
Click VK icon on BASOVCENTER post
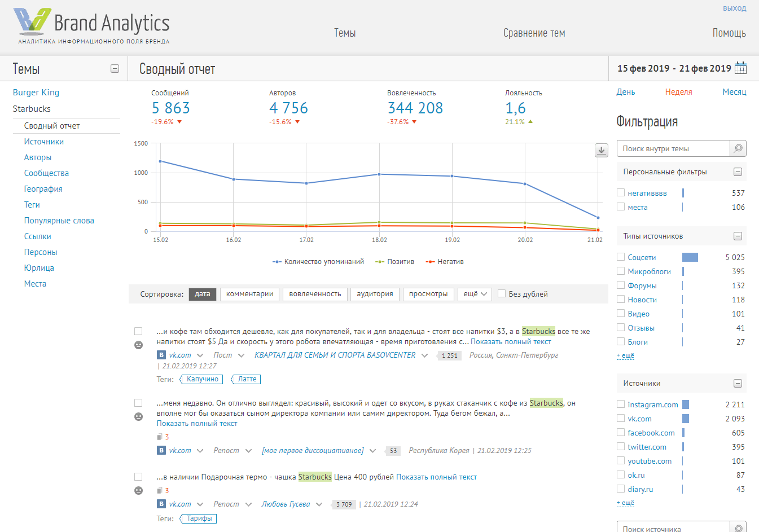161,355
